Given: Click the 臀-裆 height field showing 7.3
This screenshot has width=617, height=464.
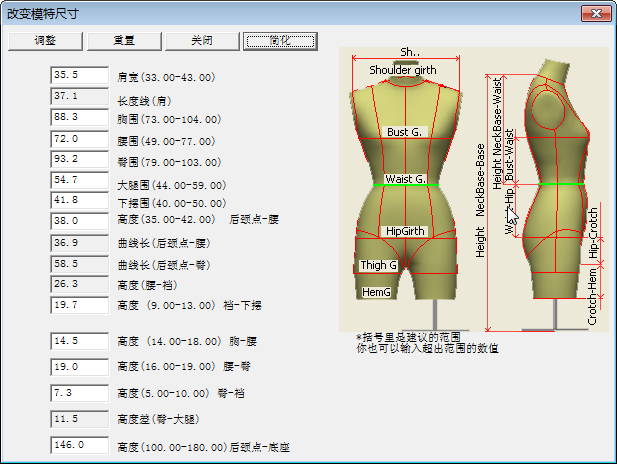Looking at the screenshot, I should click(x=79, y=393).
